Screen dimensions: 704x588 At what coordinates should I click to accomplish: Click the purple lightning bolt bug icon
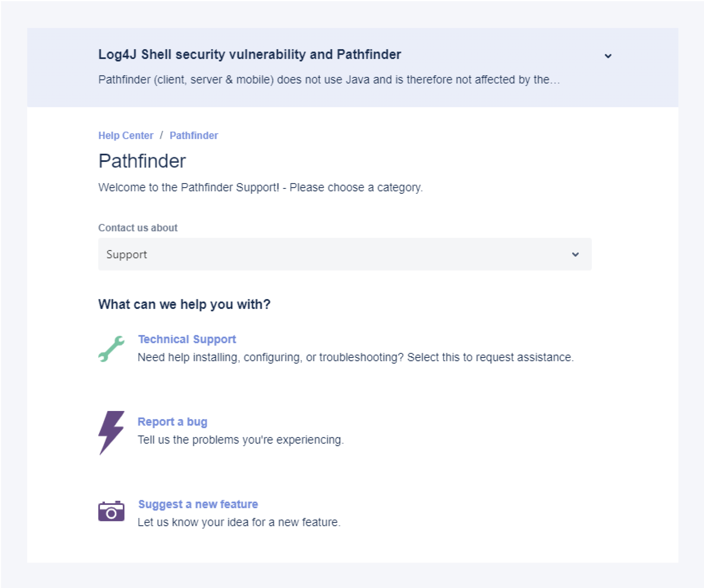coord(111,432)
